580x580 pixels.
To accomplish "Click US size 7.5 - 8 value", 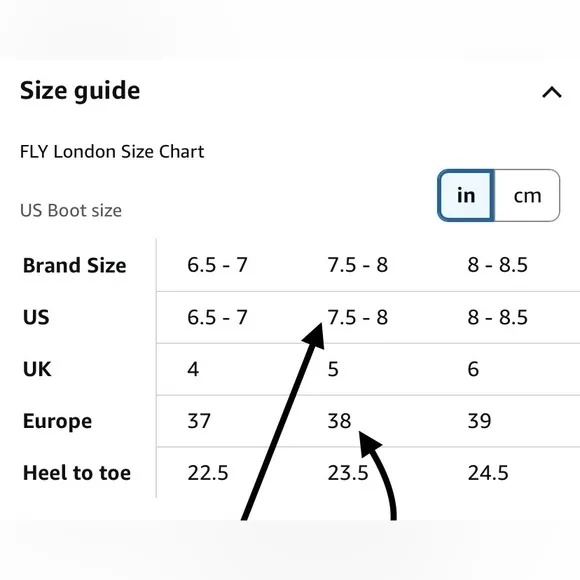I will (x=358, y=317).
